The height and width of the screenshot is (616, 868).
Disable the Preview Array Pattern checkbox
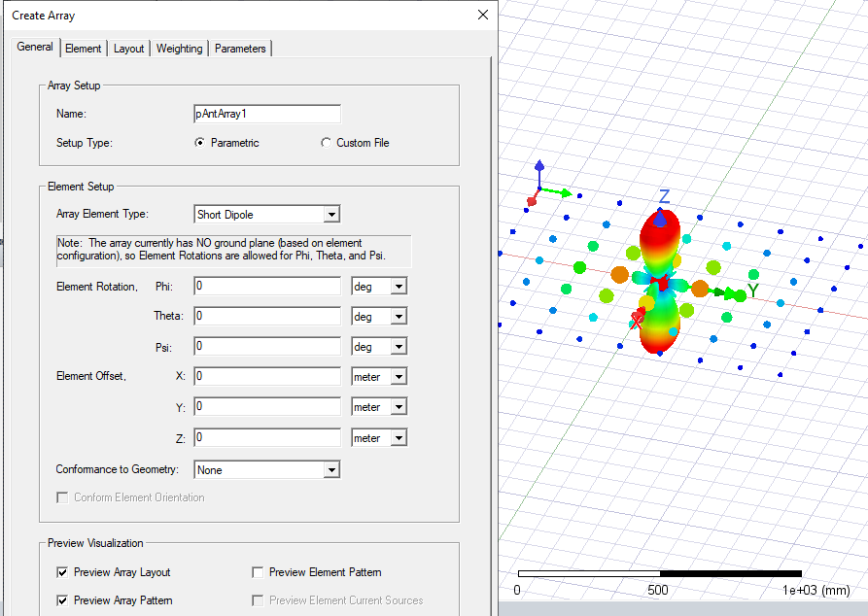click(x=63, y=600)
